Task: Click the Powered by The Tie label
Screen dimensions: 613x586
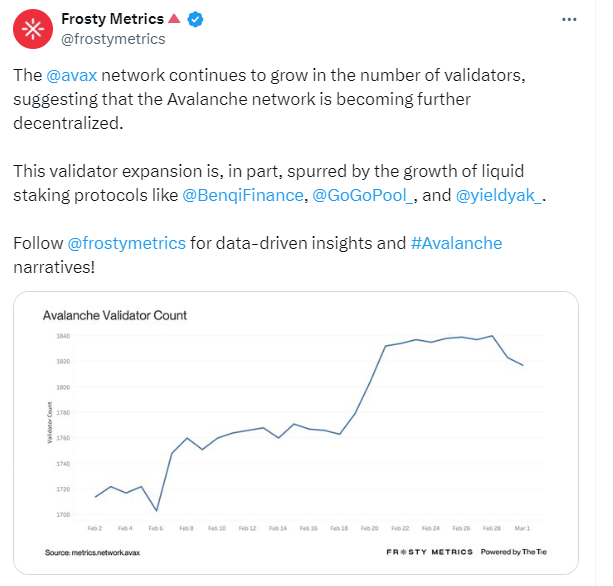Action: pos(513,552)
